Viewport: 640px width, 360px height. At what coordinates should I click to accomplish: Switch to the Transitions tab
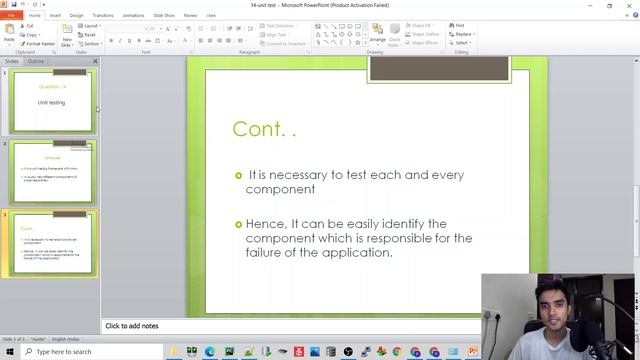coord(103,16)
